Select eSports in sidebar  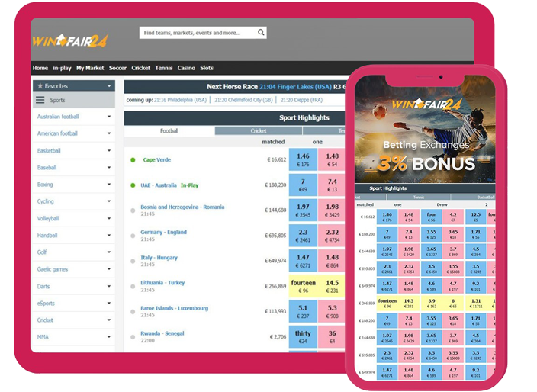(46, 304)
